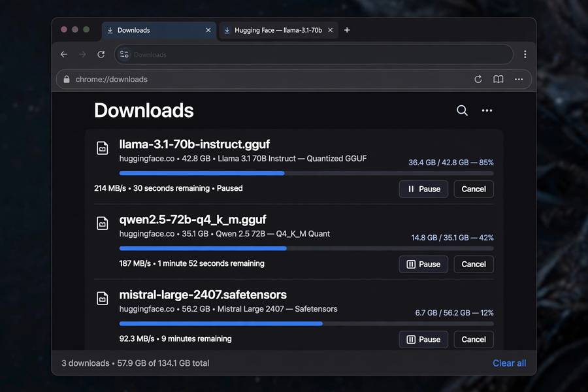Click file icon for qwen2.5-72b-q4_k_m.gguf
Screen dimensions: 588x392
tap(103, 223)
